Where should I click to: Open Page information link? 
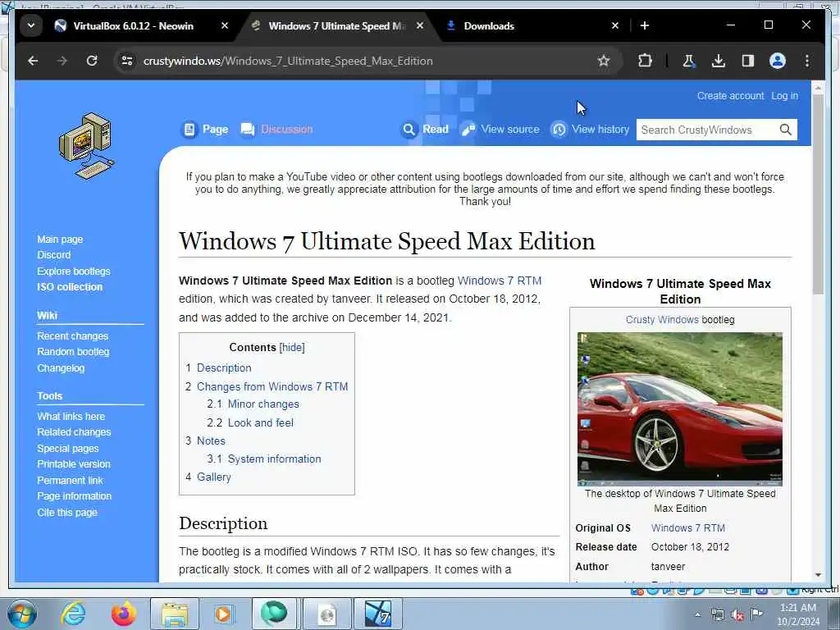click(74, 496)
